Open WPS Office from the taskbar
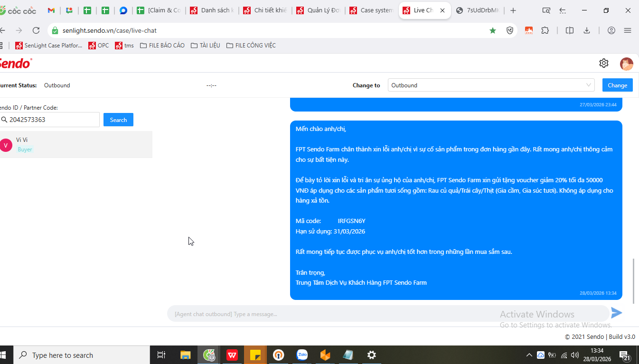This screenshot has height=364, width=639. 232,355
